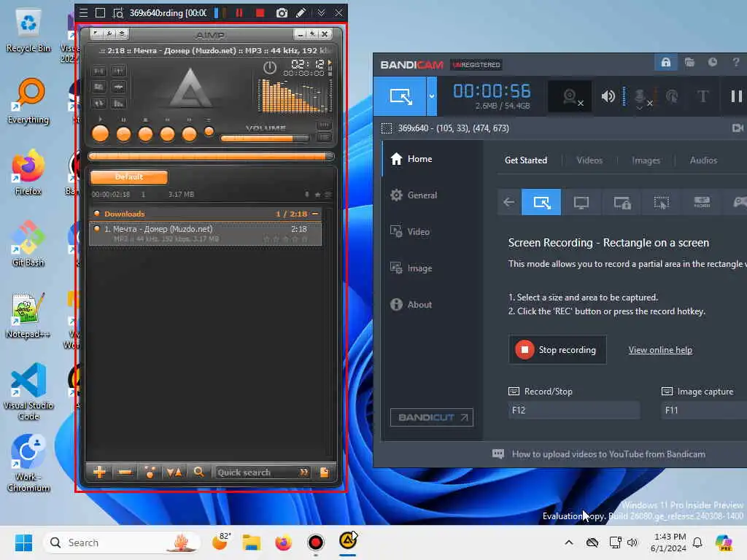Click the find-window magnifier icon on recording bar
The width and height of the screenshot is (747, 560).
pyautogui.click(x=117, y=13)
